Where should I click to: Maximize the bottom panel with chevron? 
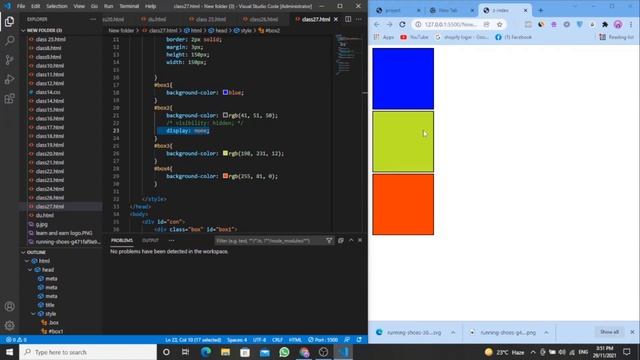[x=351, y=240]
